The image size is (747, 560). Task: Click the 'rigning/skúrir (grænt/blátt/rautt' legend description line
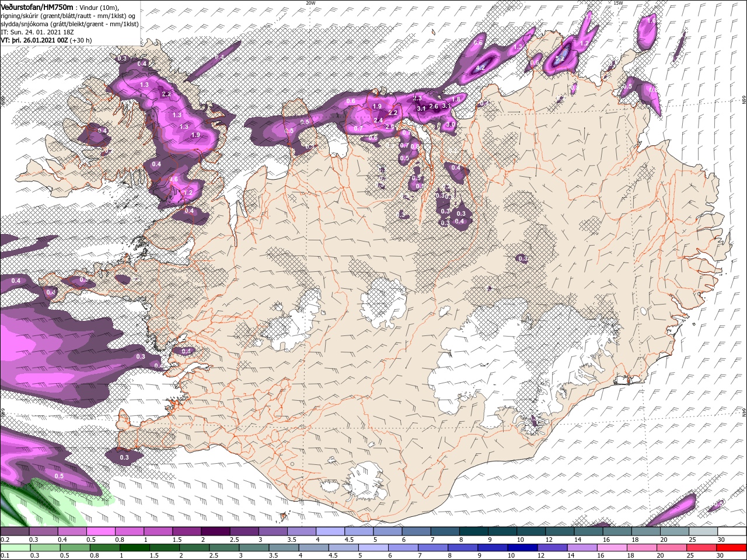[68, 16]
